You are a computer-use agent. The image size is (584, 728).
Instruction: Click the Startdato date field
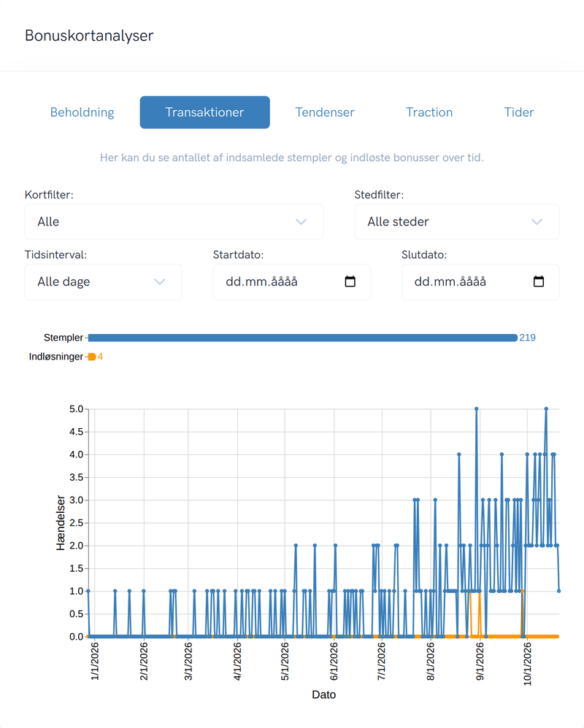tap(292, 282)
